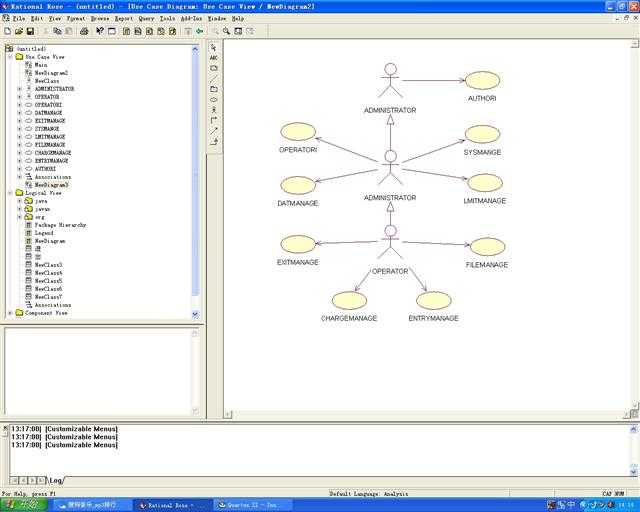Select the ENTRYMANAGE use case ellipse in diagram
Viewport: 640px width, 512px height.
coord(433,301)
